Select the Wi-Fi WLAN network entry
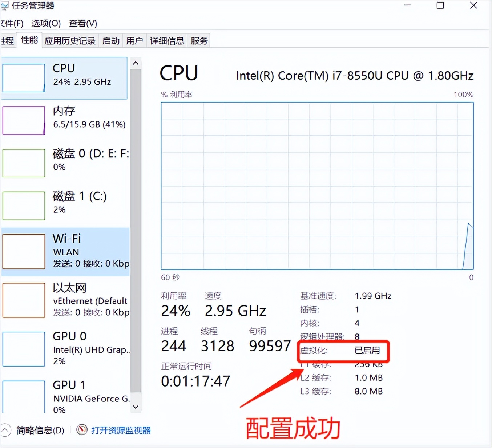492x448 pixels. [65, 252]
